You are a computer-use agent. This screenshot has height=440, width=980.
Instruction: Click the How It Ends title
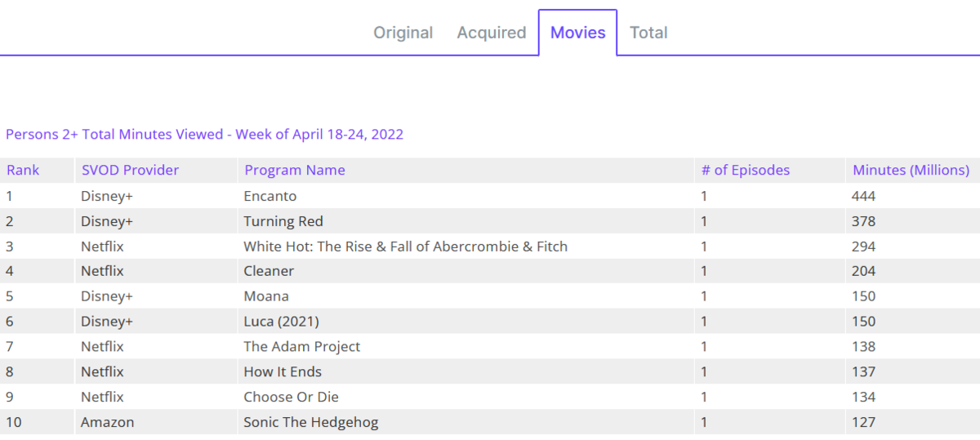coord(282,372)
